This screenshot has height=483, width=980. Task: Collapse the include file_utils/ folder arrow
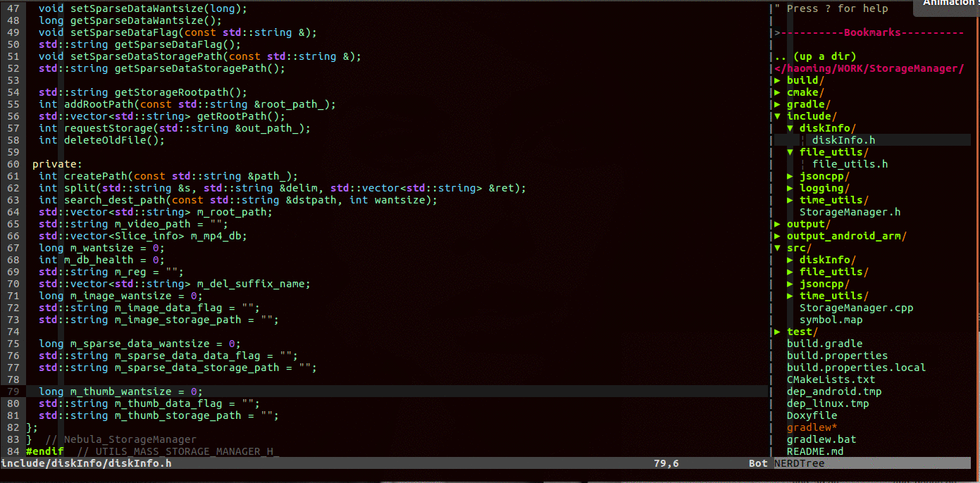[x=790, y=152]
